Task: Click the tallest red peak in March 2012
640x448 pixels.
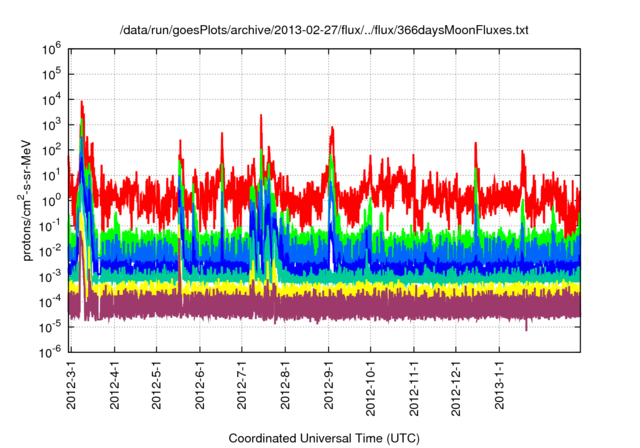Action: tap(82, 103)
